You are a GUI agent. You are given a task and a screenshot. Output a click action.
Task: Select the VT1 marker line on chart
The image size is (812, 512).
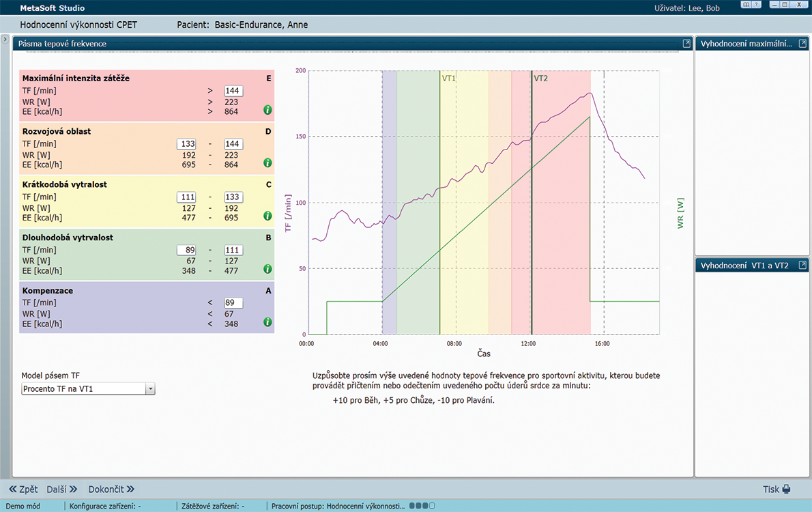click(440, 205)
